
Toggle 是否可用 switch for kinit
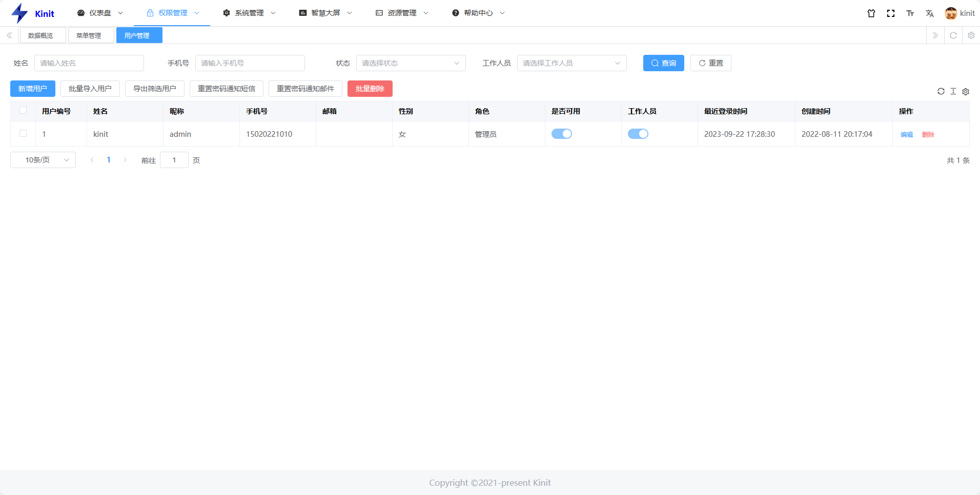[562, 134]
